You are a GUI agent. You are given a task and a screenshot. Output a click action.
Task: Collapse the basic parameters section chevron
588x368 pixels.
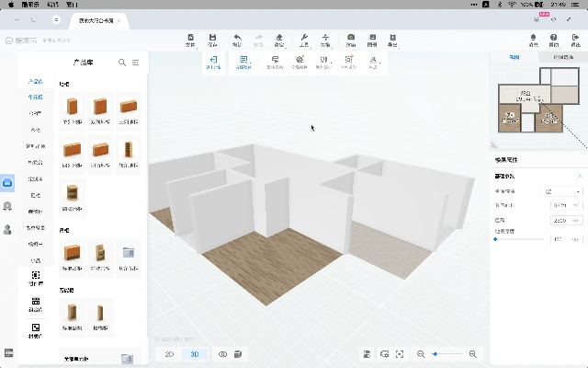(x=580, y=176)
